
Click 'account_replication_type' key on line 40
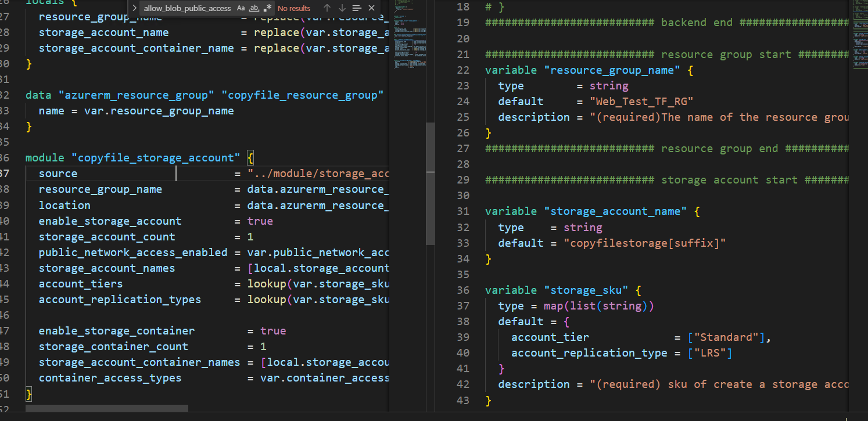click(x=589, y=352)
